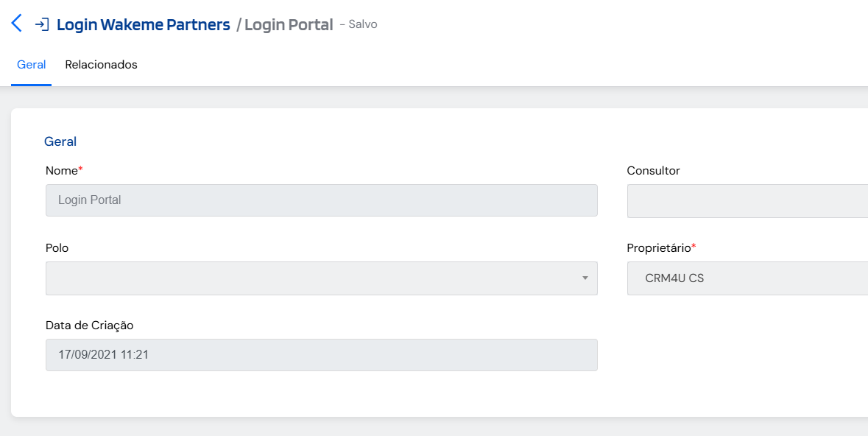Viewport: 868px width, 436px height.
Task: Go back using the blue arrow
Action: 17,24
